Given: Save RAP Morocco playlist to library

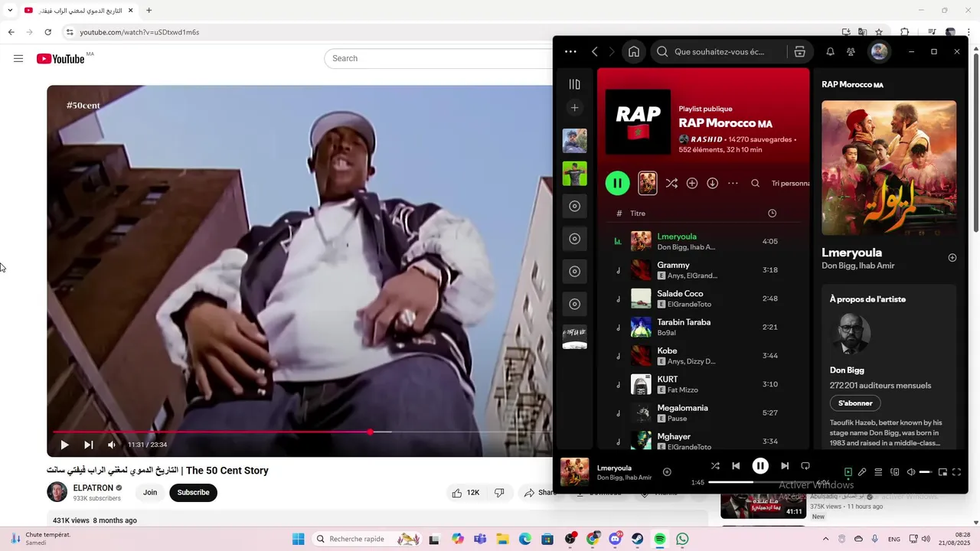Looking at the screenshot, I should click(692, 183).
